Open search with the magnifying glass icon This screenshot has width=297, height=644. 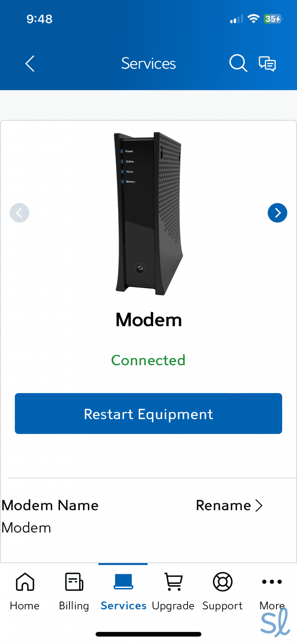pyautogui.click(x=238, y=63)
